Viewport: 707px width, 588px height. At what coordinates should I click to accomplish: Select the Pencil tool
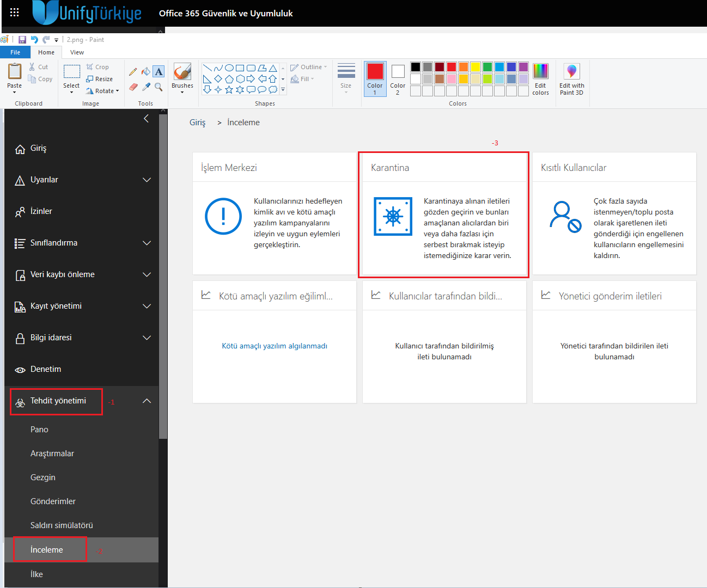[x=133, y=72]
